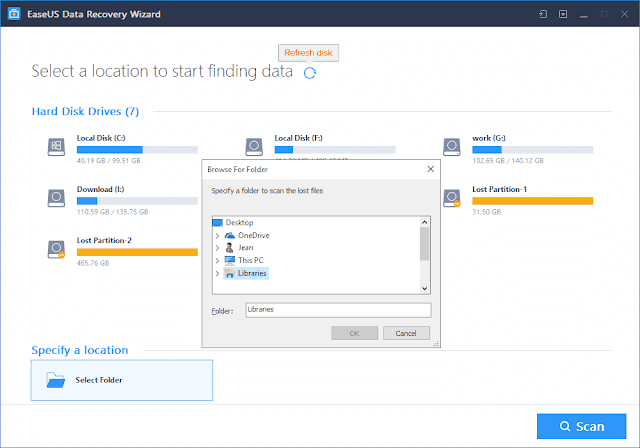Select Jean in the folder tree

click(246, 248)
